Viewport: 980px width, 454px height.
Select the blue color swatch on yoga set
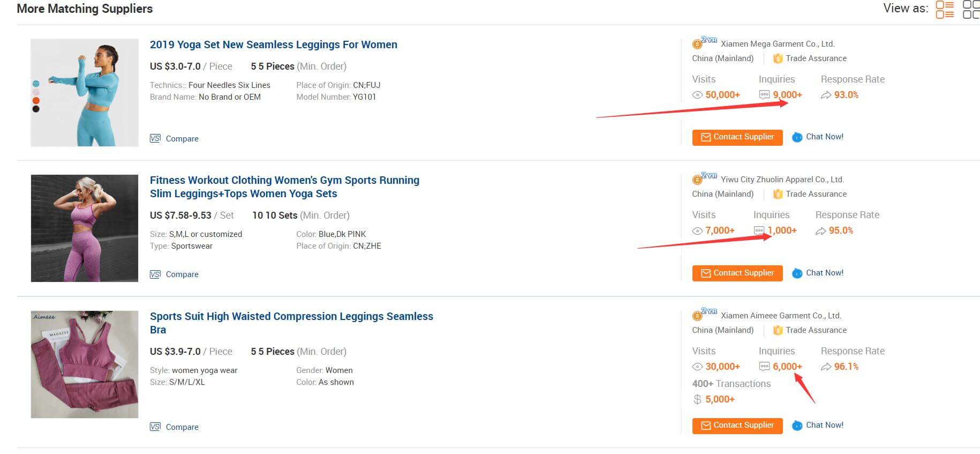click(36, 84)
